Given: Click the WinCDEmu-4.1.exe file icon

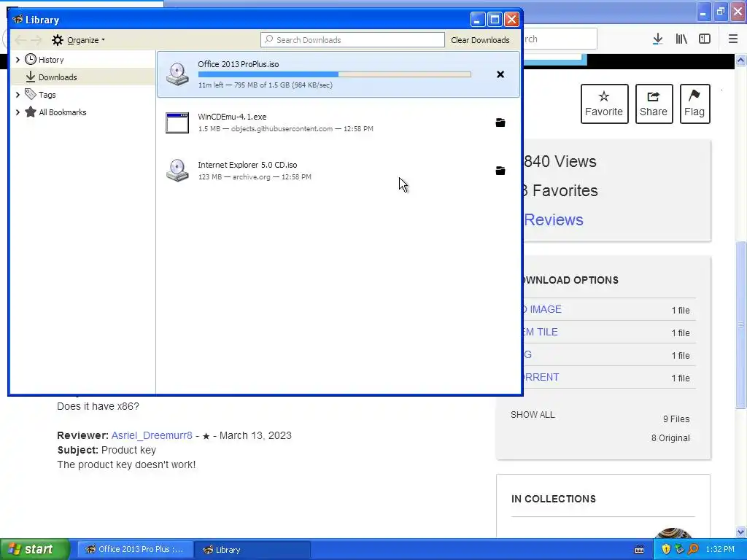Looking at the screenshot, I should tap(177, 122).
